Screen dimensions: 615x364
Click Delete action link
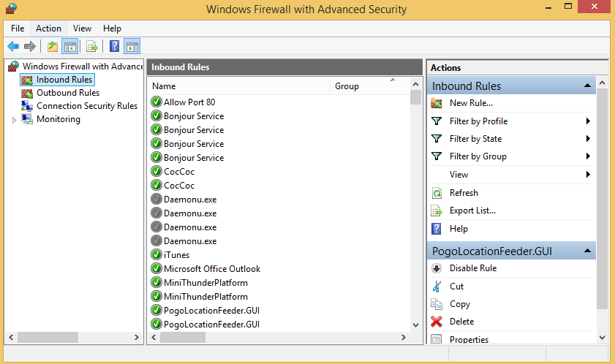pyautogui.click(x=461, y=322)
